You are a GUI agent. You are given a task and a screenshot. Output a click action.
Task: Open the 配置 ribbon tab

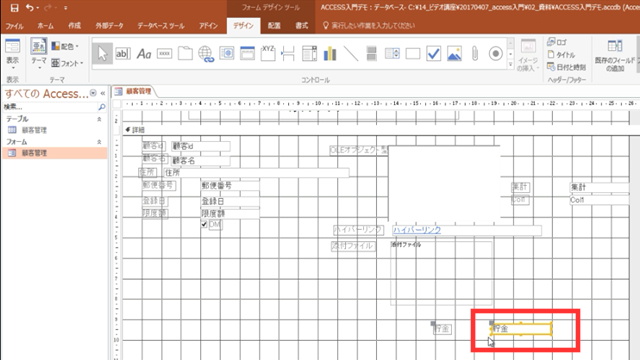pyautogui.click(x=274, y=26)
